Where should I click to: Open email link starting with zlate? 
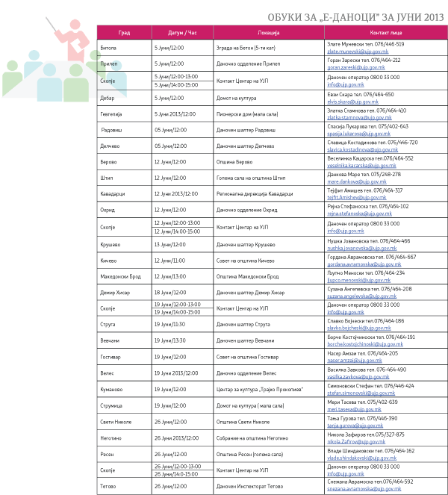[357, 52]
